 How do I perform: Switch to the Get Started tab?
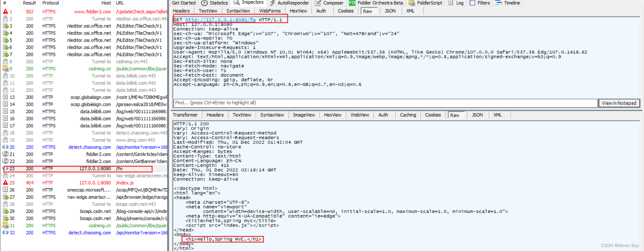point(183,3)
